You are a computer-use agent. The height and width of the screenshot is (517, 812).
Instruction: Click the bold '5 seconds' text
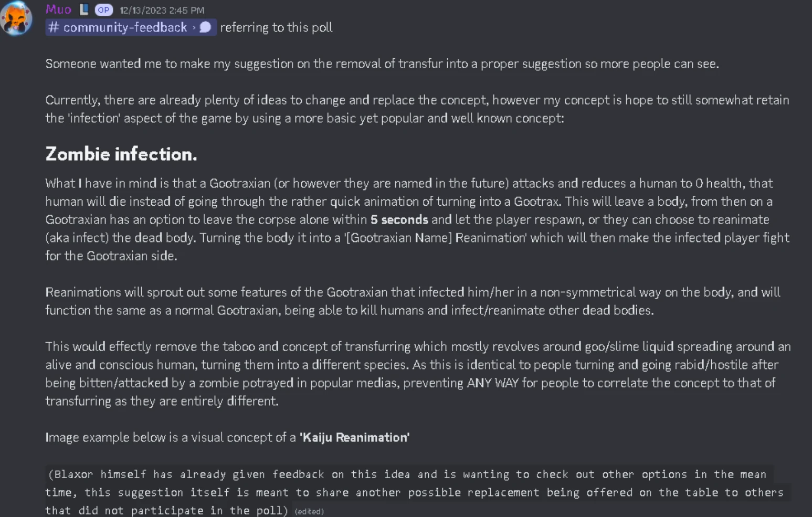click(399, 219)
